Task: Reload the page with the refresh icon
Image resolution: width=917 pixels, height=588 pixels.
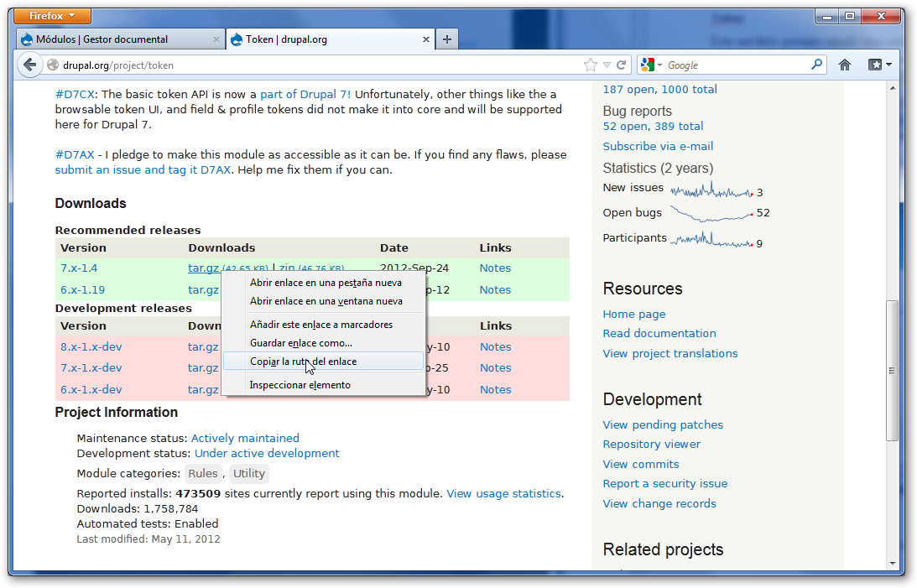Action: 622,65
